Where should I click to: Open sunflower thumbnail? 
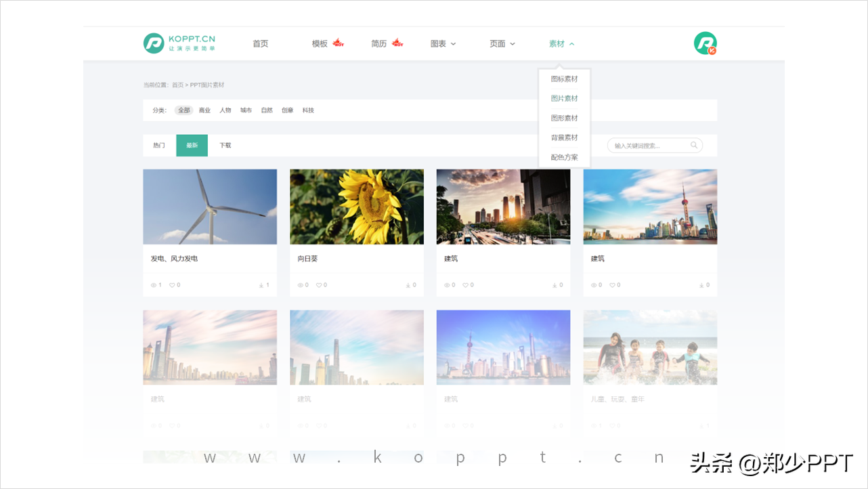point(357,207)
